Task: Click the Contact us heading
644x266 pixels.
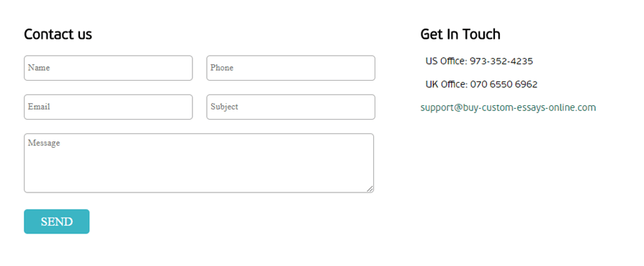Action: [58, 34]
